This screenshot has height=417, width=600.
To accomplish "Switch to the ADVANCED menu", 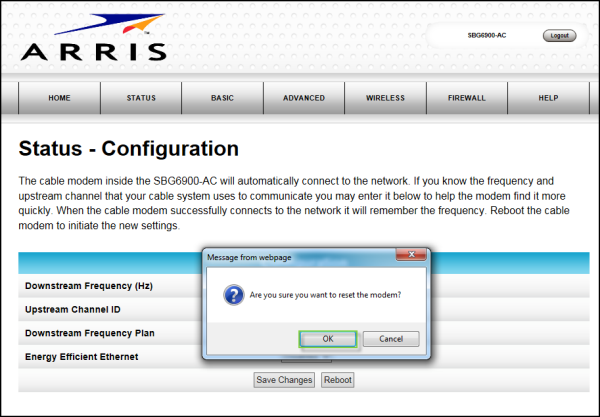I will [304, 98].
